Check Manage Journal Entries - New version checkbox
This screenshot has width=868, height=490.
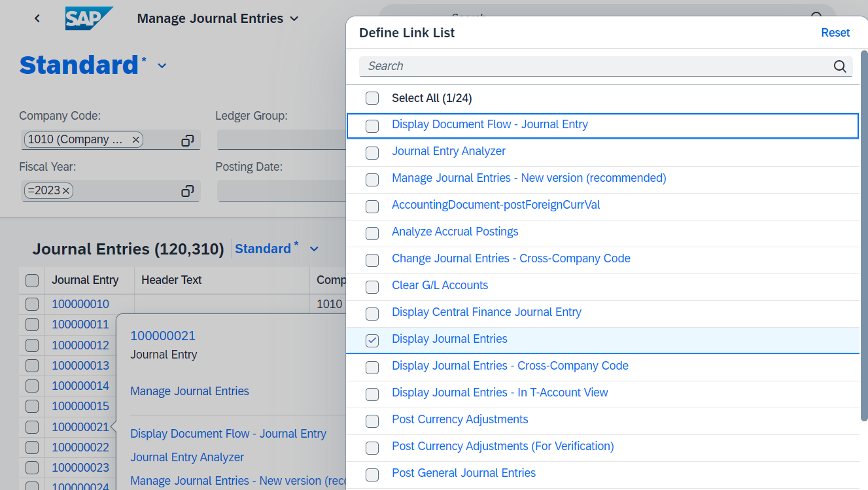click(x=372, y=179)
